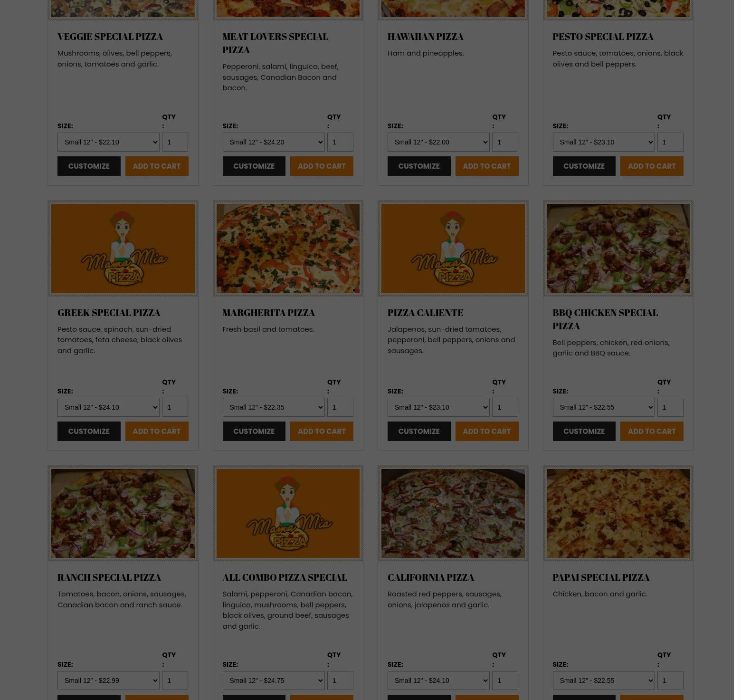This screenshot has height=700, width=741.
Task: Customize the Pesto Special Pizza
Action: 584,166
